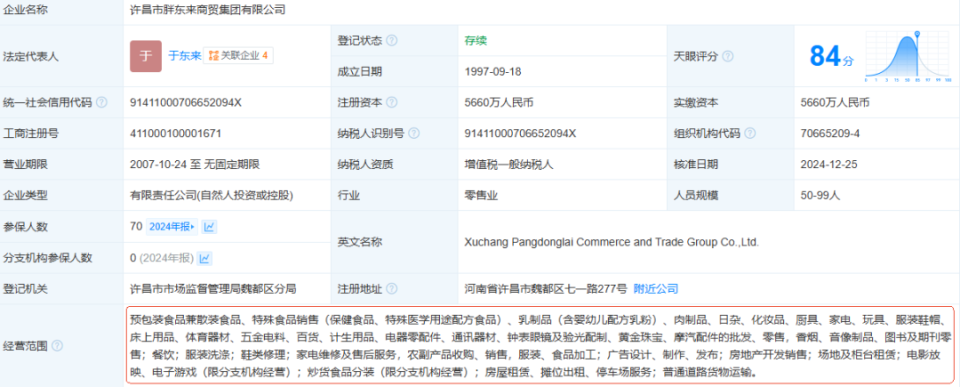Image resolution: width=960 pixels, height=387 pixels.
Task: Click the 纳税人资质 label cell
Action: click(x=394, y=164)
